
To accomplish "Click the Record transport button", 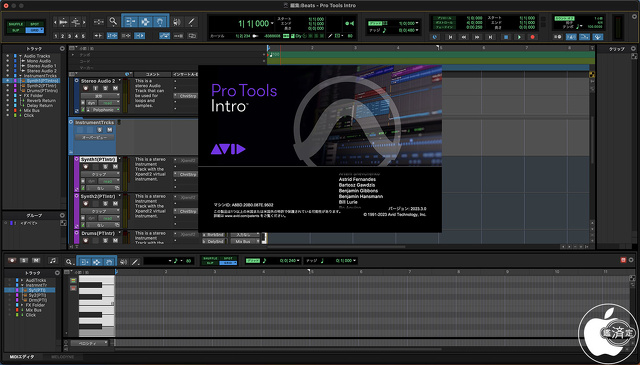I will pos(532,37).
